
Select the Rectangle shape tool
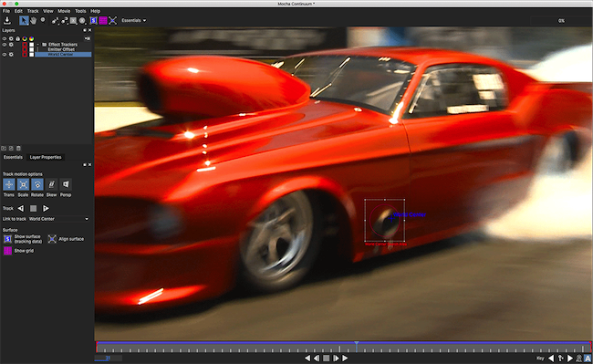[73, 21]
